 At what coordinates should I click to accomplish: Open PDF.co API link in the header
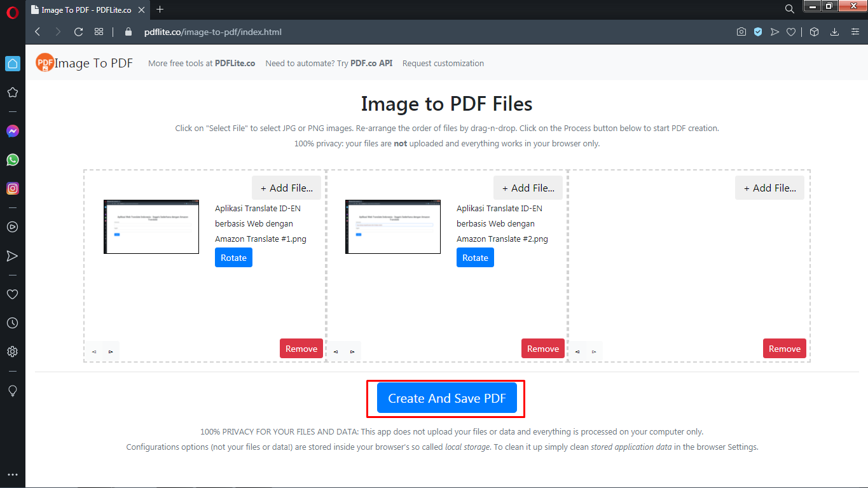point(371,63)
